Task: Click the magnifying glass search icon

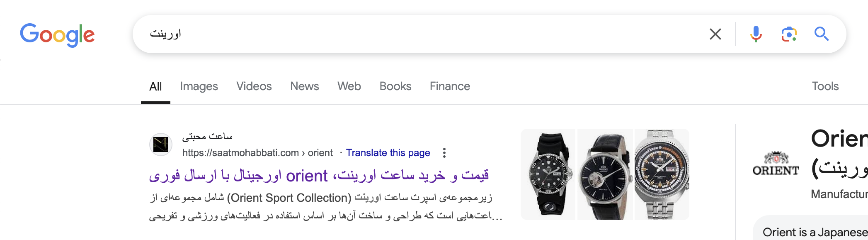Action: click(822, 34)
